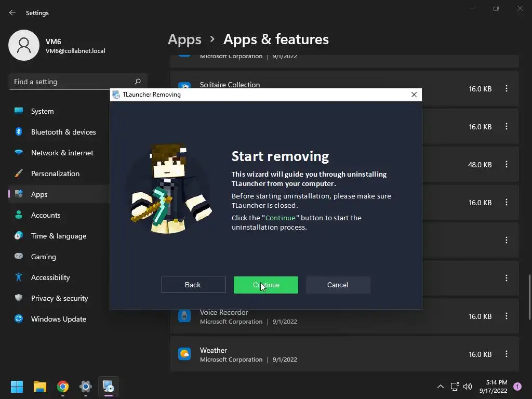Click the green Continue word in instructions
Screen dimensions: 532x399
click(280, 218)
